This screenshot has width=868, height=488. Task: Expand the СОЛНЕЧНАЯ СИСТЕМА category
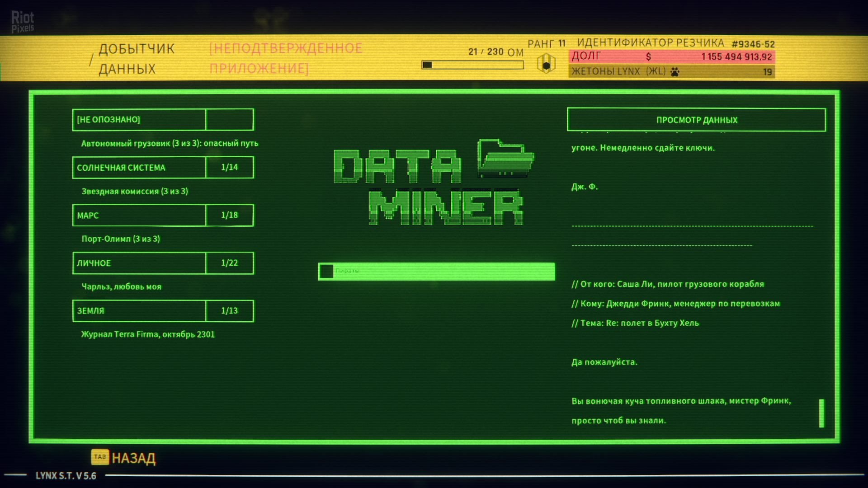pos(139,167)
